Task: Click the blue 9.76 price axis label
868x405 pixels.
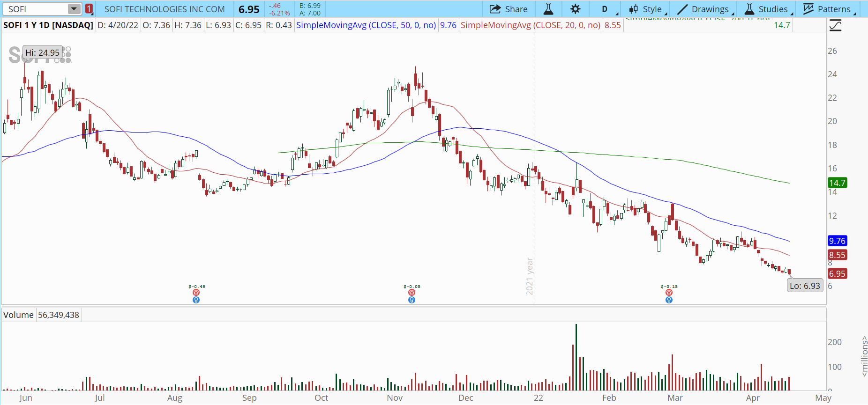Action: pyautogui.click(x=837, y=241)
